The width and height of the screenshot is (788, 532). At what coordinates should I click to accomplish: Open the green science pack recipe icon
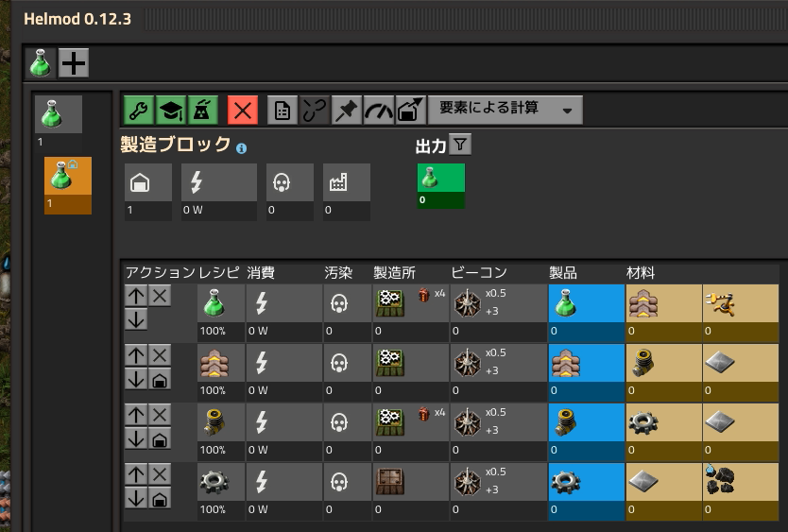[x=214, y=303]
